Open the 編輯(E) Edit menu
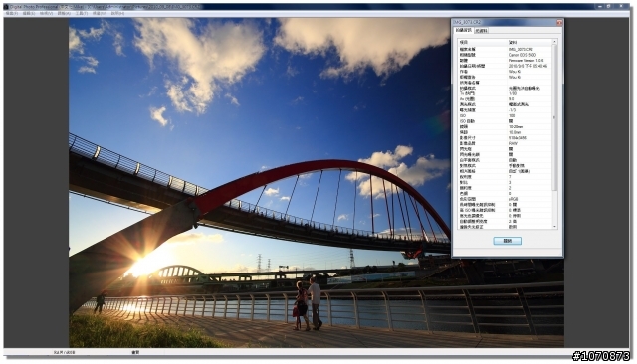 pyautogui.click(x=29, y=13)
